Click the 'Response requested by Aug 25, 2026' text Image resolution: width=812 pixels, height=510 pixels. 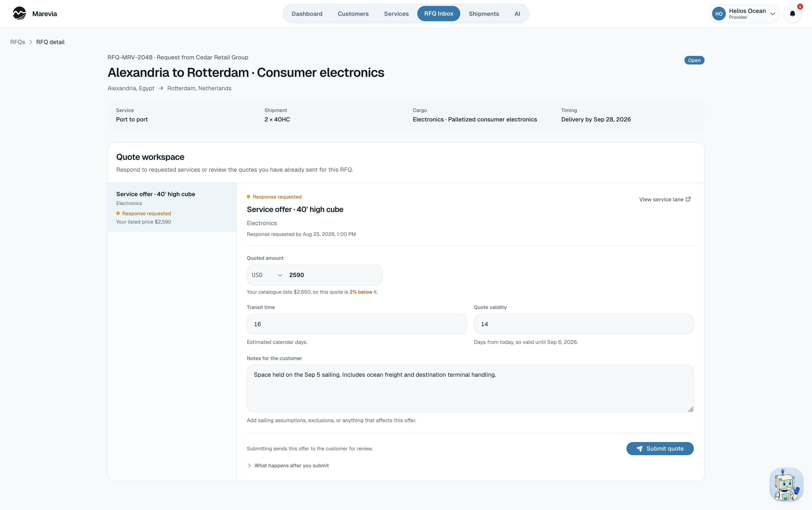tap(301, 234)
